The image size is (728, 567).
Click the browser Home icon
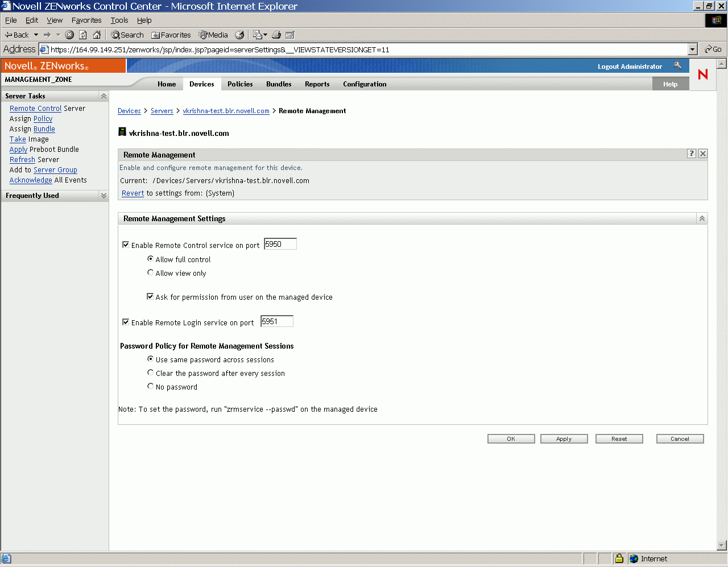click(97, 34)
